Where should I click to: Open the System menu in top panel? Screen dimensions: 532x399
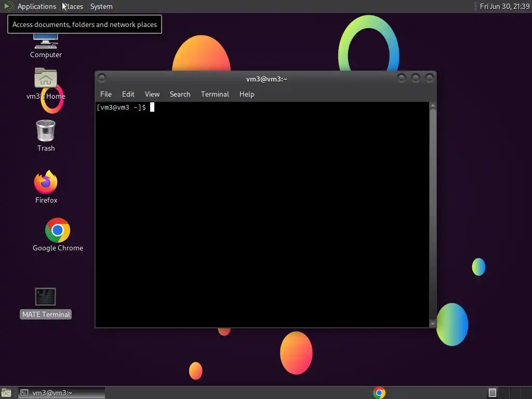[x=101, y=6]
